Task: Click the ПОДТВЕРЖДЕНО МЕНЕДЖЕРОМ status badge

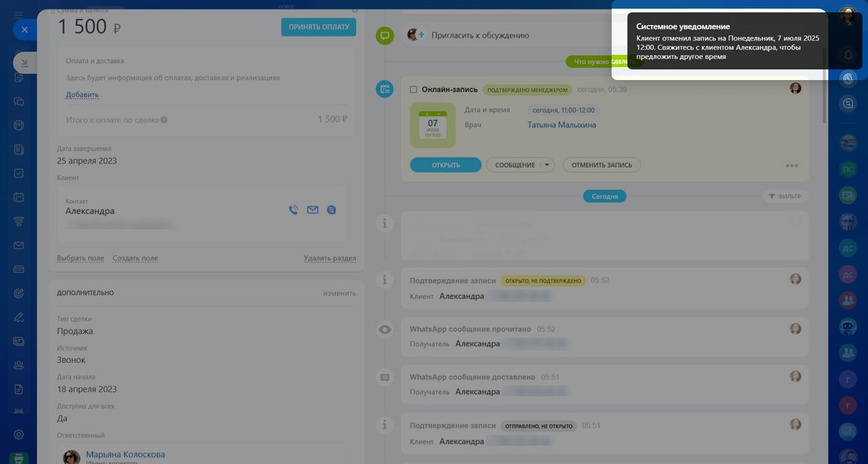Action: click(x=528, y=90)
